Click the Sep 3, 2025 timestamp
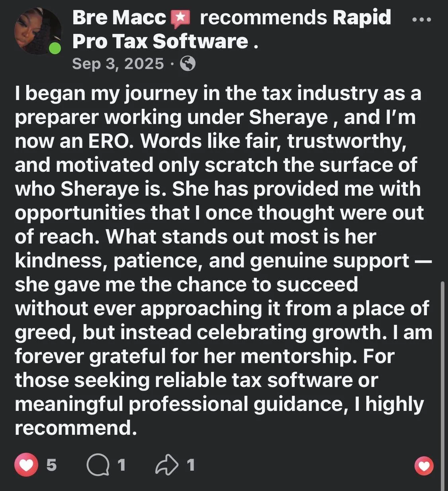 (118, 64)
